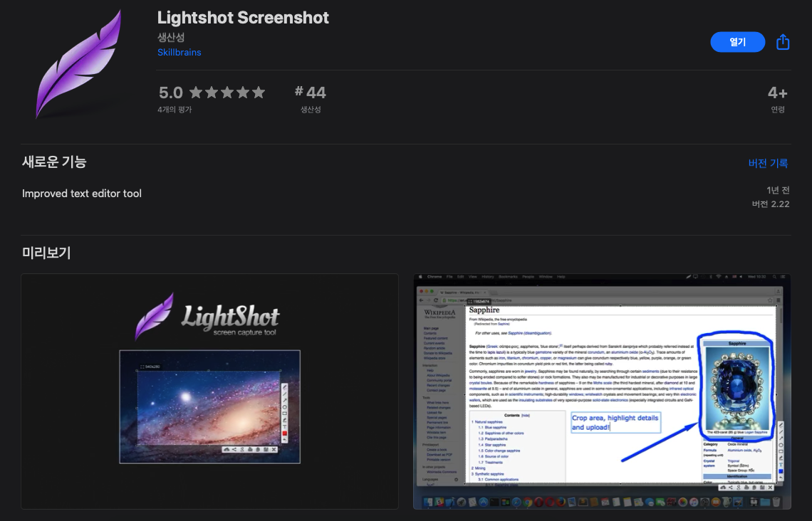This screenshot has height=521, width=812.
Task: Click the 1년 전 release date text
Action: (x=778, y=190)
